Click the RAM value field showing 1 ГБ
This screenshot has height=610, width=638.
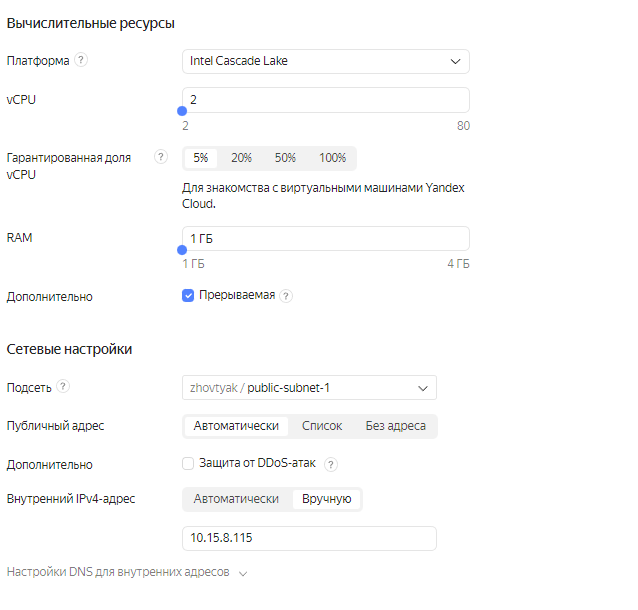(x=326, y=238)
